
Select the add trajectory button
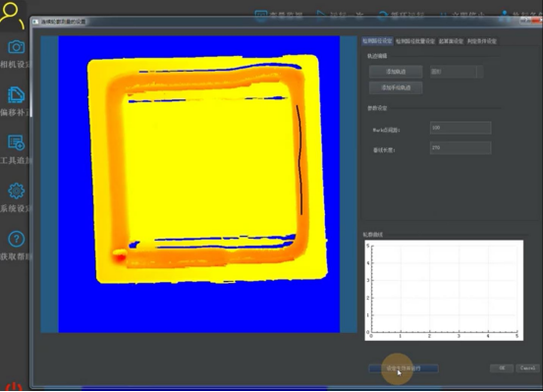pos(396,72)
